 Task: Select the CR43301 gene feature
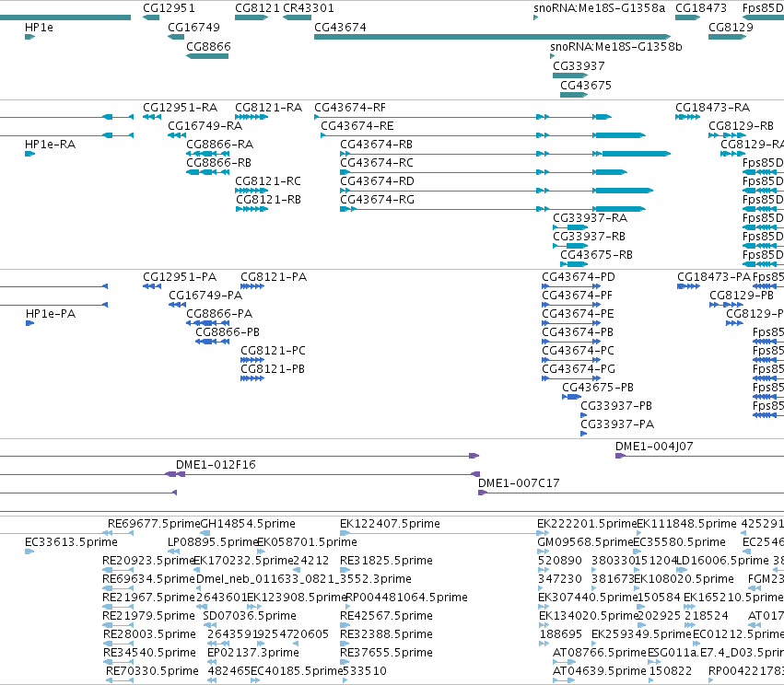coord(297,17)
